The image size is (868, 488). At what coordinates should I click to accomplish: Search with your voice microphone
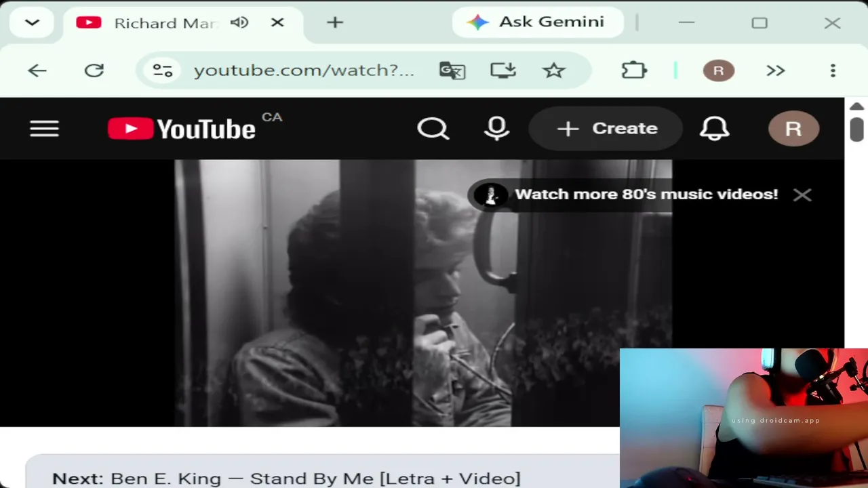(x=497, y=129)
